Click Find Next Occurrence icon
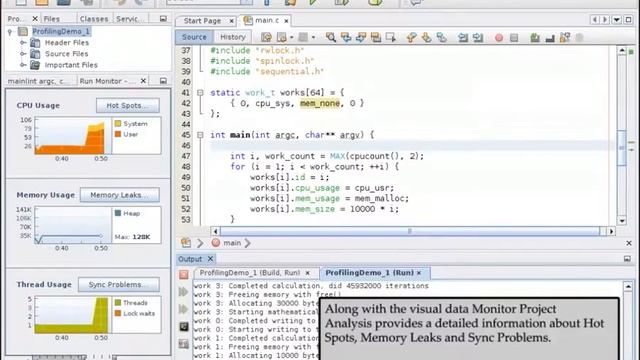 pos(361,38)
